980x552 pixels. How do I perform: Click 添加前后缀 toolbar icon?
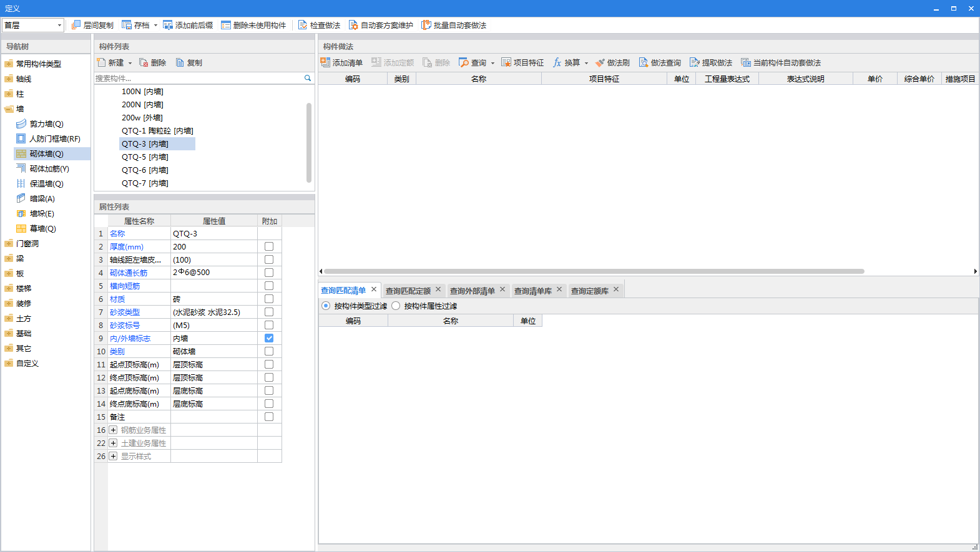(x=168, y=25)
